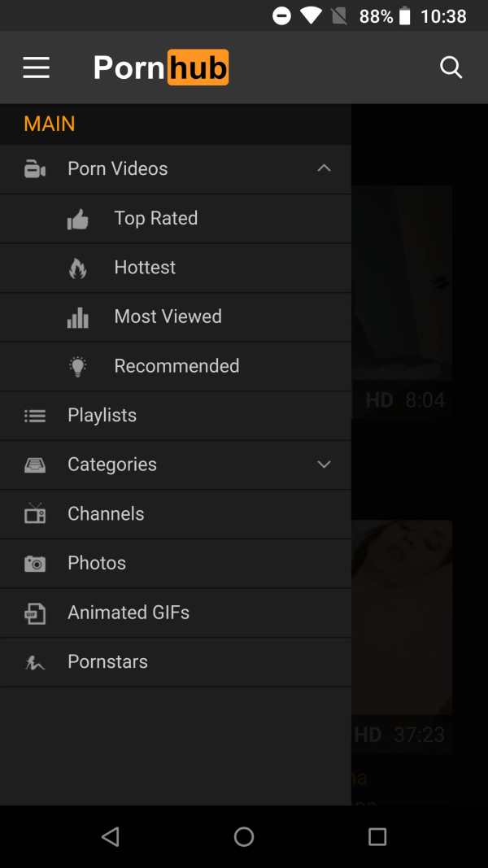Collapse the videos submenu chevron
488x868 pixels.
pos(324,168)
